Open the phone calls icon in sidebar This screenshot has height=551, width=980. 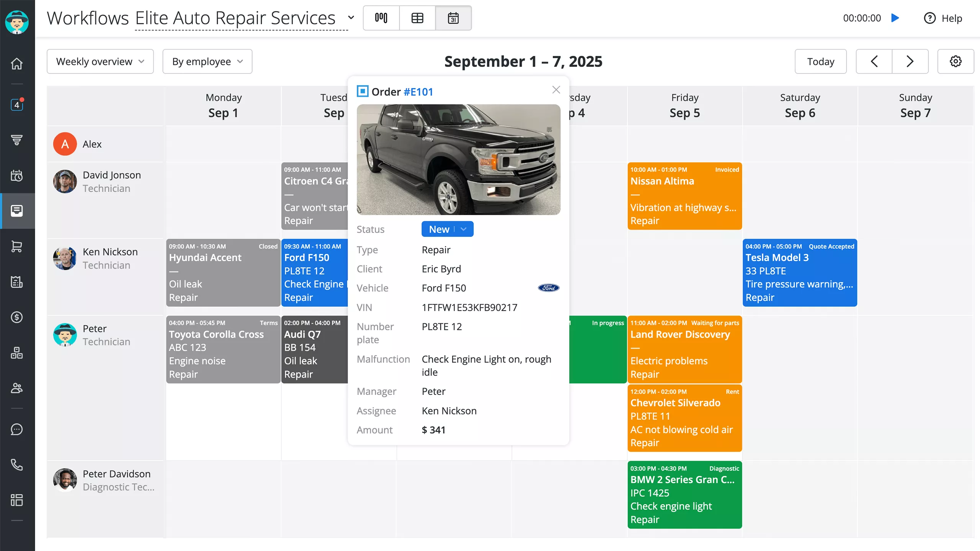pyautogui.click(x=16, y=465)
